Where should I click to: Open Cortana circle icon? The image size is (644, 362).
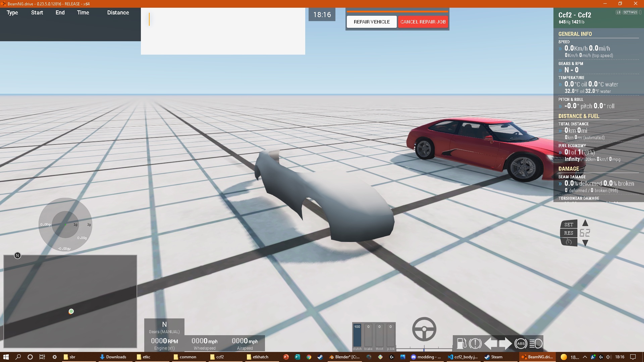30,357
